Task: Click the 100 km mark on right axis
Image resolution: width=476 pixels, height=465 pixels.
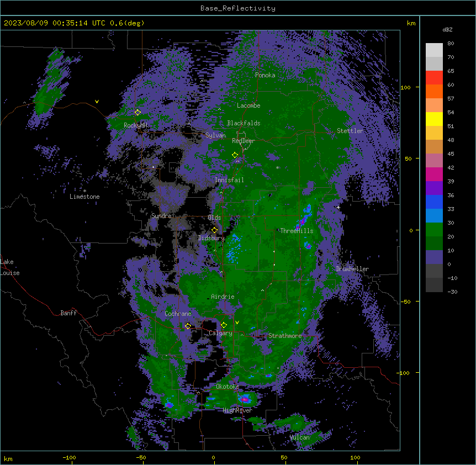Action: [x=406, y=87]
